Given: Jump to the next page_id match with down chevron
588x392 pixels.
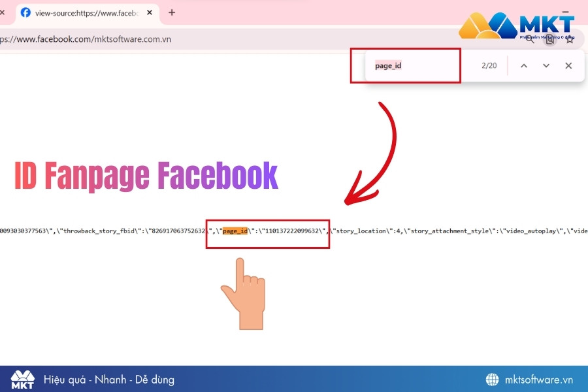Looking at the screenshot, I should [x=546, y=65].
